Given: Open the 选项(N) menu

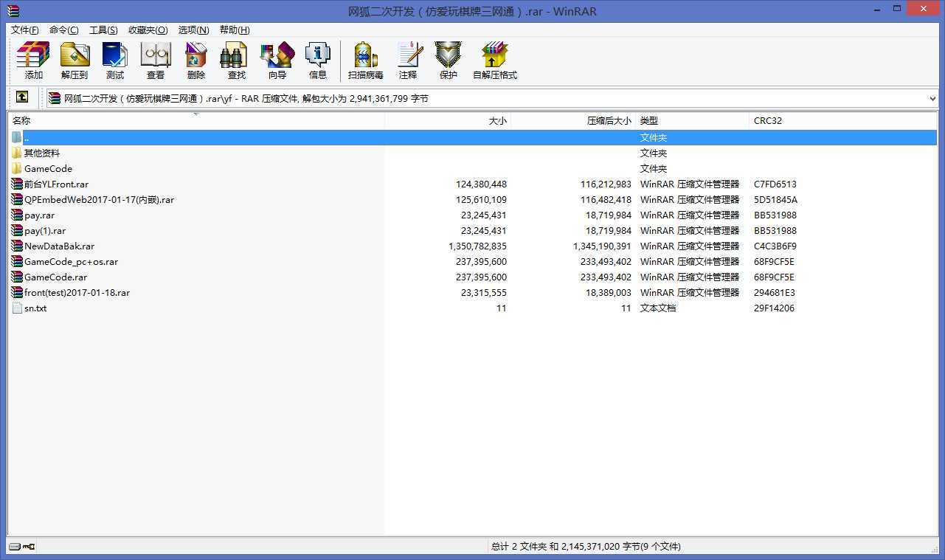Looking at the screenshot, I should (x=193, y=30).
